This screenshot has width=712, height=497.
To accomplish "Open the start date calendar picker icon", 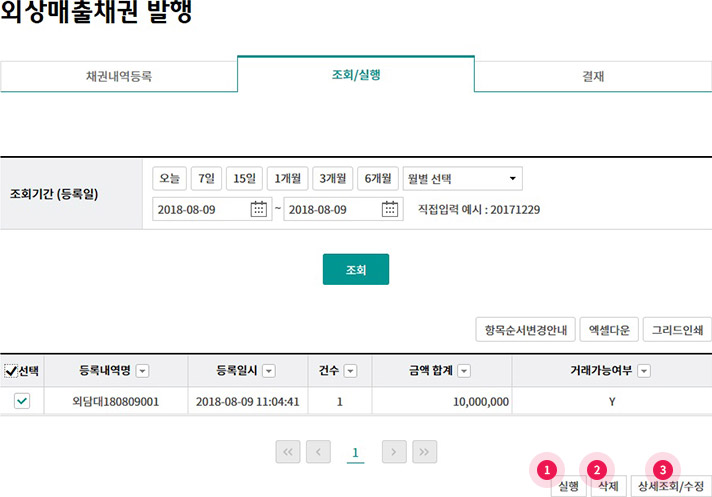I will click(258, 209).
